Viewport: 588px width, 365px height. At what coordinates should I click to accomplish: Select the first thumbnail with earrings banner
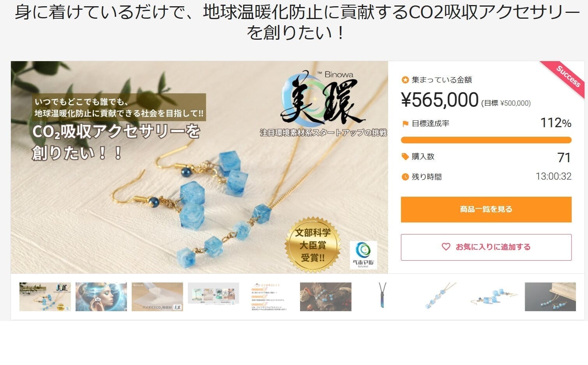(x=45, y=297)
